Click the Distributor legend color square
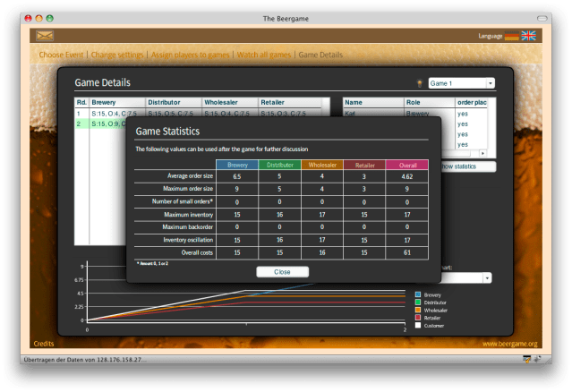The image size is (572, 392). pyautogui.click(x=418, y=302)
